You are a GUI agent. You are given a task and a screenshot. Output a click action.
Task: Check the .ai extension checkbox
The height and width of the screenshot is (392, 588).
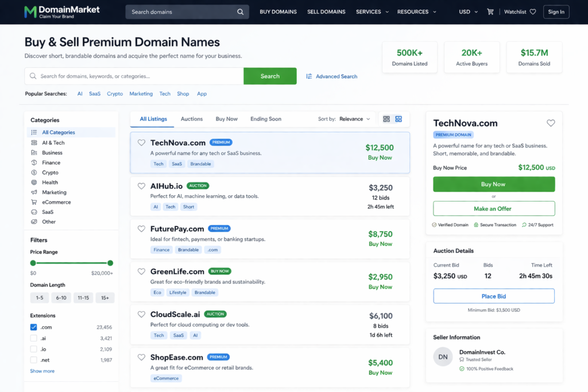(x=34, y=338)
